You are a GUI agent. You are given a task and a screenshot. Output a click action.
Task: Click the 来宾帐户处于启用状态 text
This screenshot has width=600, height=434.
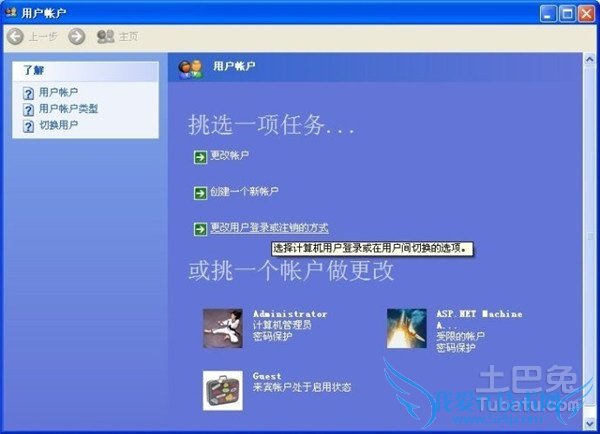pyautogui.click(x=302, y=387)
